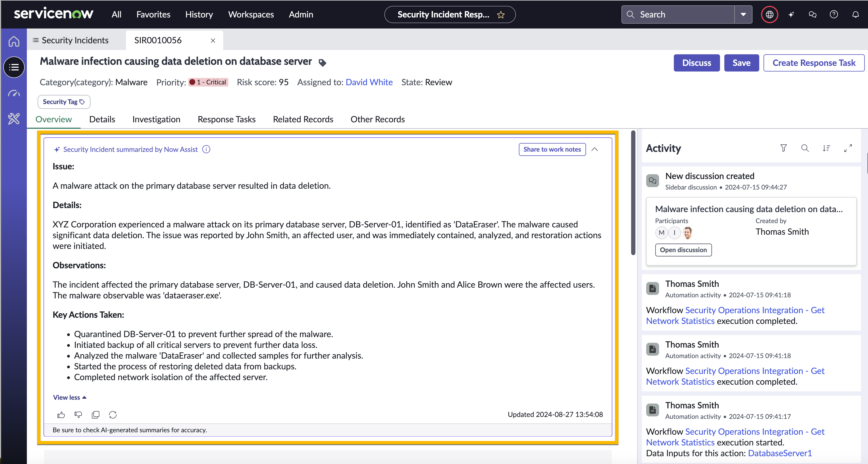
Task: Click the State Review value
Action: click(438, 82)
